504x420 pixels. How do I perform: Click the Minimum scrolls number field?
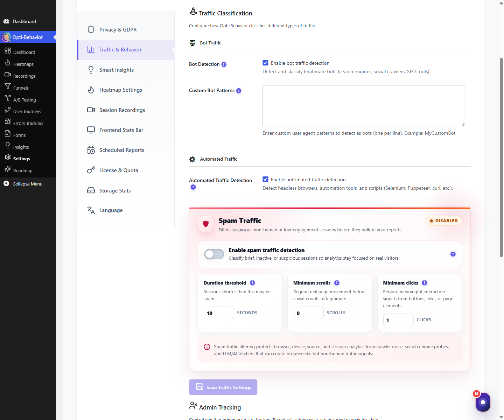point(309,313)
